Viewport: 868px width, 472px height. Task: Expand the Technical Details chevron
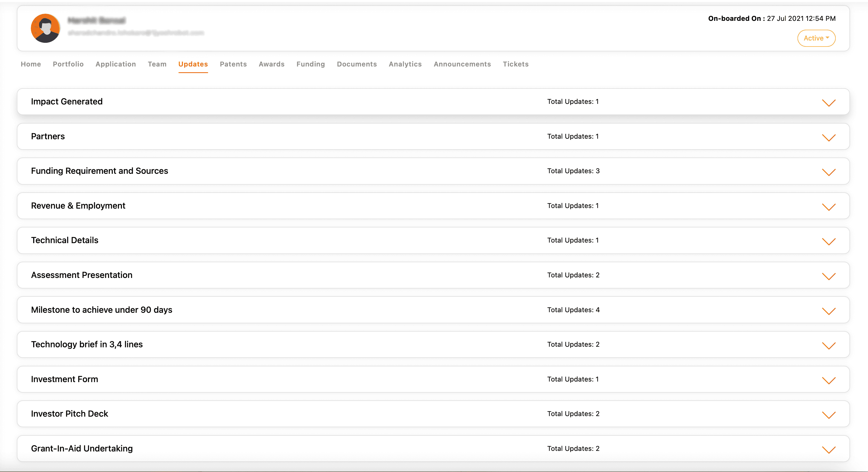tap(828, 241)
